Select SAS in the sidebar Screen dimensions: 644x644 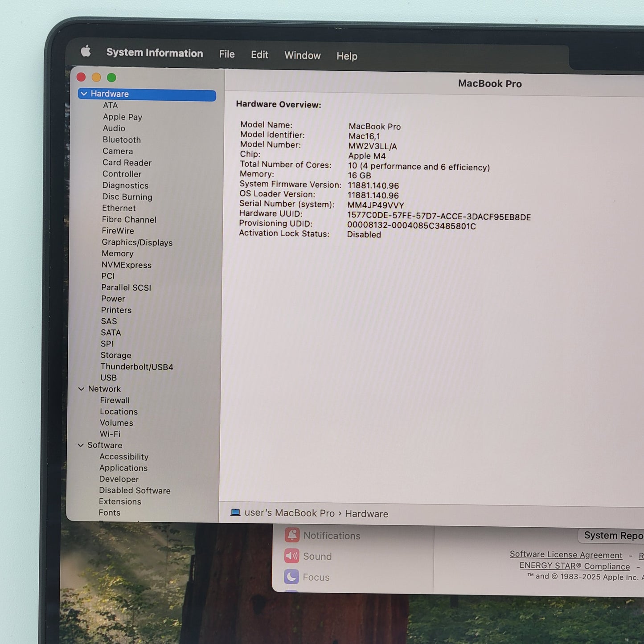[x=109, y=321]
